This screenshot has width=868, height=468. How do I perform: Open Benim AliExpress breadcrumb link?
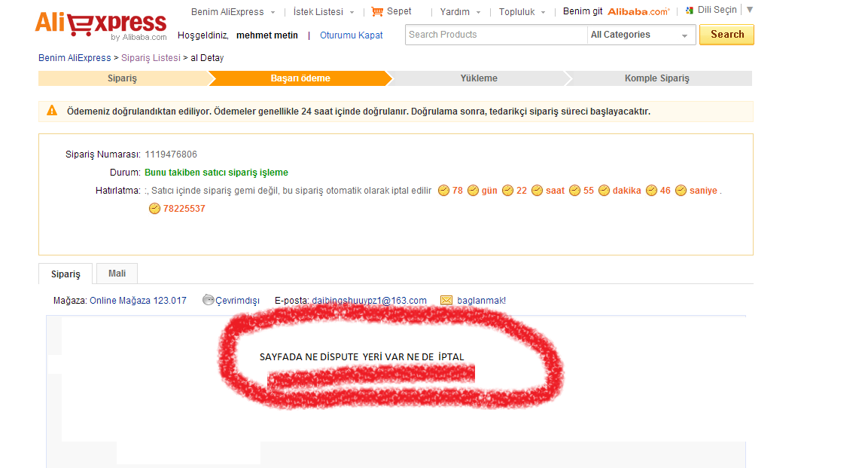[75, 58]
